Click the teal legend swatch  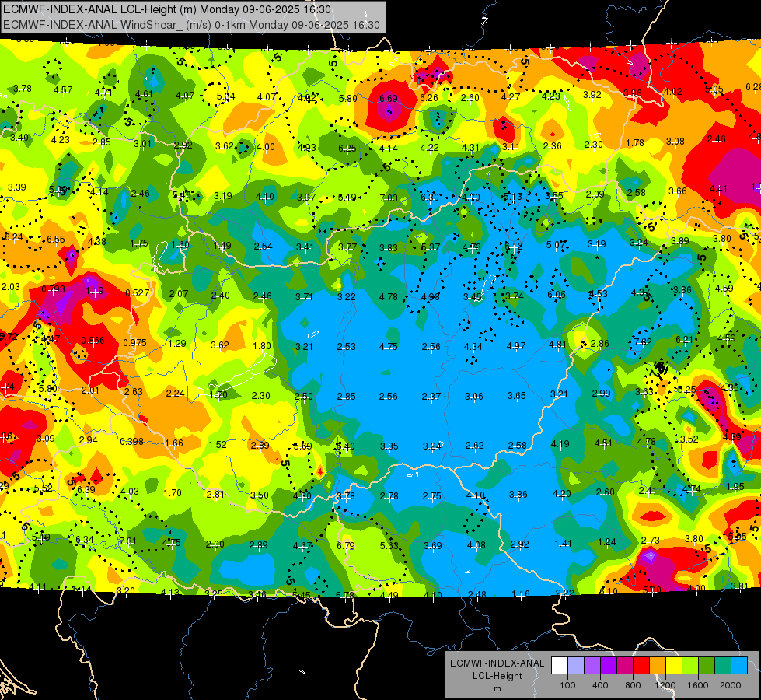coord(723,665)
